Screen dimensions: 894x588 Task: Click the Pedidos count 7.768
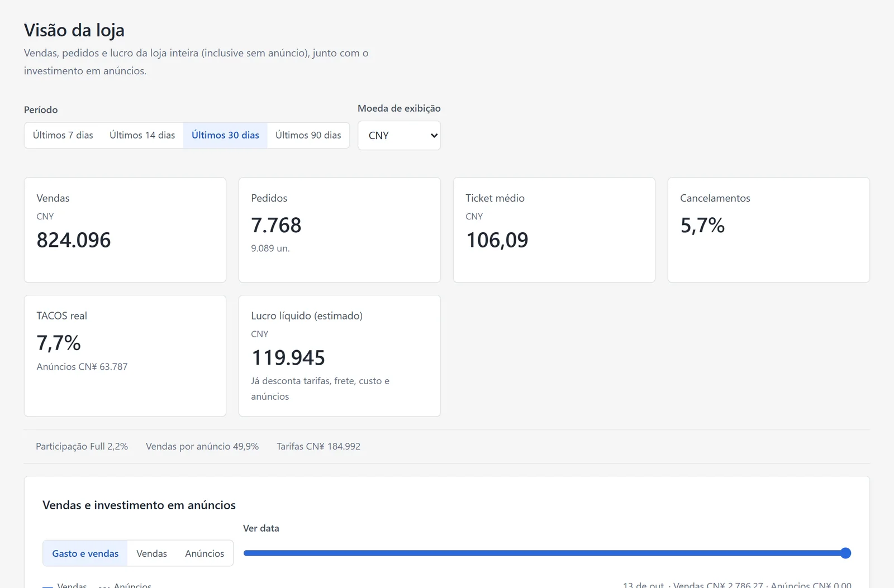(x=276, y=225)
